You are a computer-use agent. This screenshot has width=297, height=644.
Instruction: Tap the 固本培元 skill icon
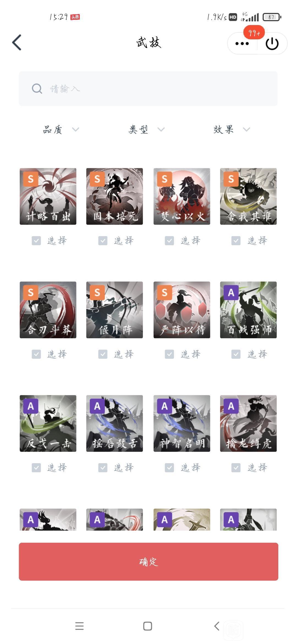point(114,196)
